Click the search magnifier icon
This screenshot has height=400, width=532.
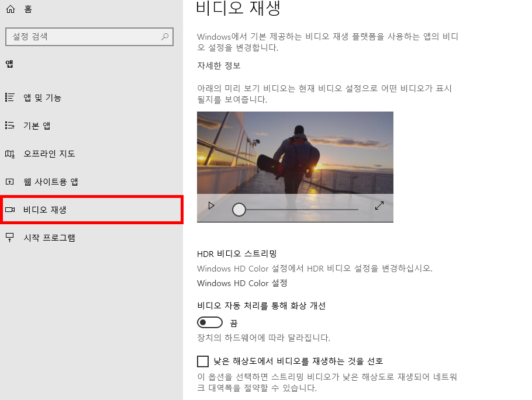click(x=165, y=37)
